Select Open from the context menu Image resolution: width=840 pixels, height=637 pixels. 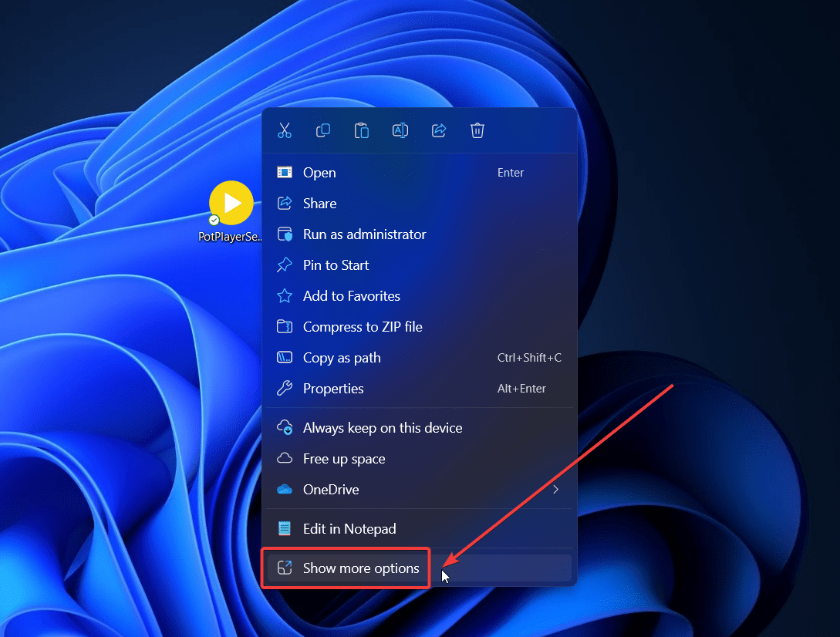point(319,172)
